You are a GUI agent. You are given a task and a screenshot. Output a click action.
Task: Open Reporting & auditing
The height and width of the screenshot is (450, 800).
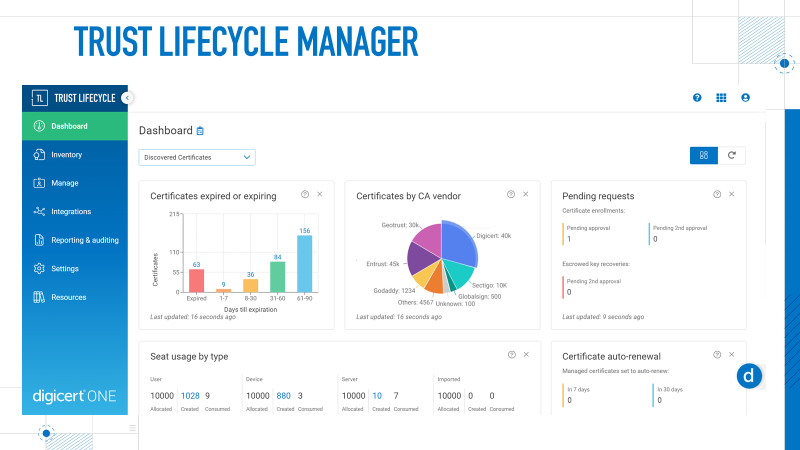click(x=75, y=240)
